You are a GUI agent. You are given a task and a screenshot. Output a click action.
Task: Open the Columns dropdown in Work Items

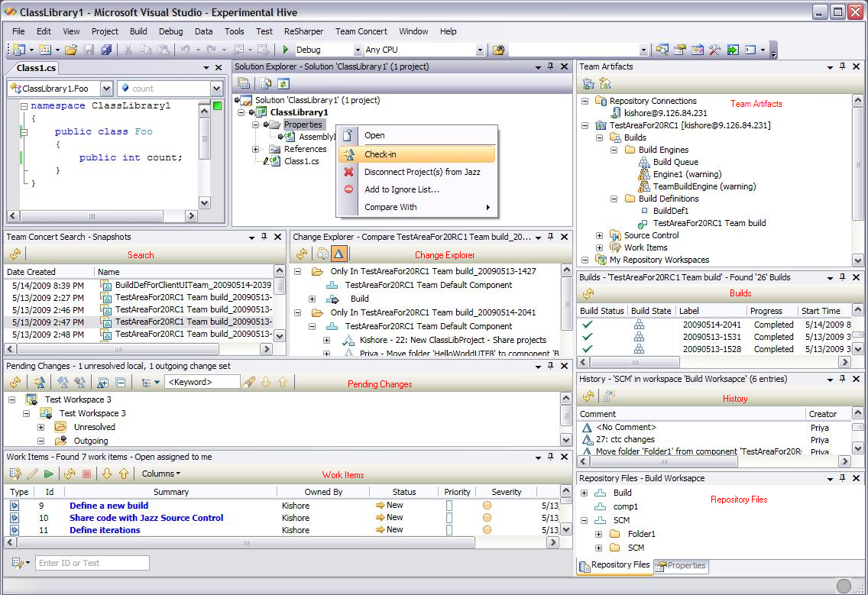160,474
